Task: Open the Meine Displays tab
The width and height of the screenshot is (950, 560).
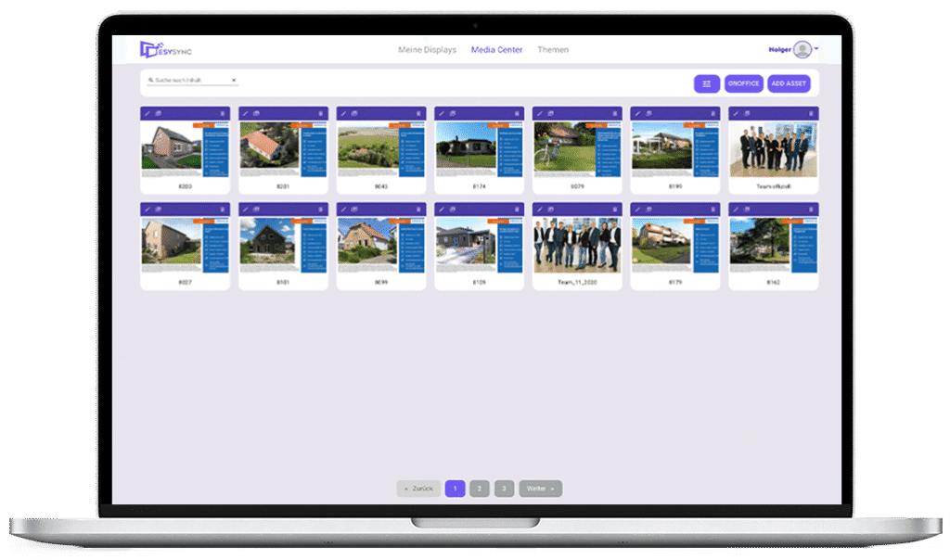Action: [427, 50]
